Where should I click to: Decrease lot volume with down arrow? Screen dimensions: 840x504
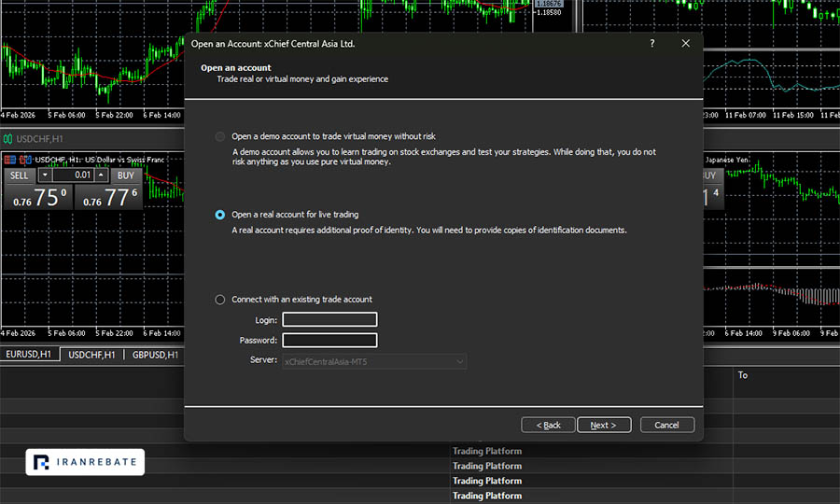(x=45, y=175)
